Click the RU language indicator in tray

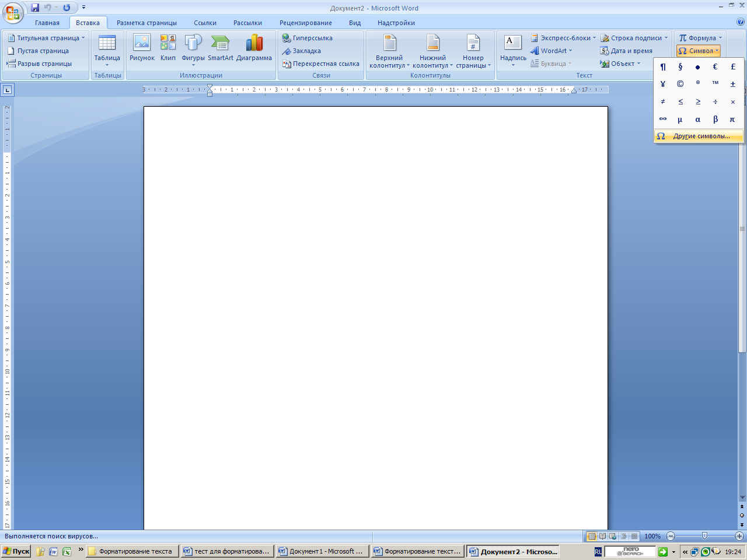pos(598,551)
